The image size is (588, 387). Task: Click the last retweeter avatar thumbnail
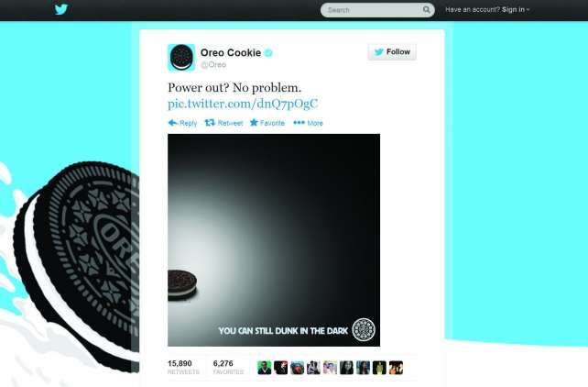[x=396, y=368]
